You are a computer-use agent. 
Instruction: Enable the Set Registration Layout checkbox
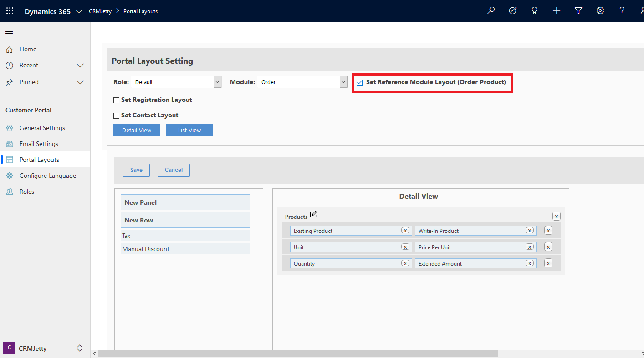(116, 100)
